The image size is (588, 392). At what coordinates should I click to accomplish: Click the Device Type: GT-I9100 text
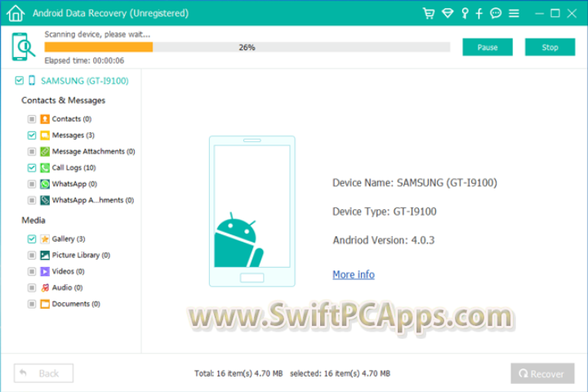tap(385, 212)
